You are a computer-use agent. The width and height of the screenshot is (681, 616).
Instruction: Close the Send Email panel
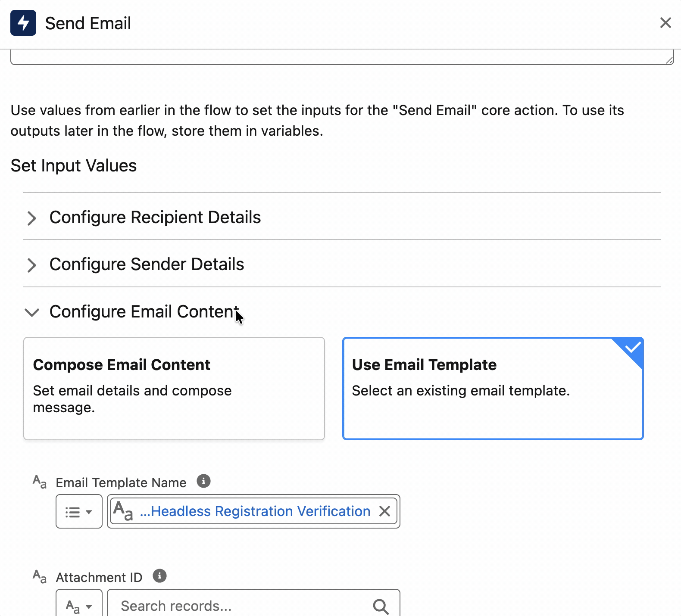click(665, 23)
